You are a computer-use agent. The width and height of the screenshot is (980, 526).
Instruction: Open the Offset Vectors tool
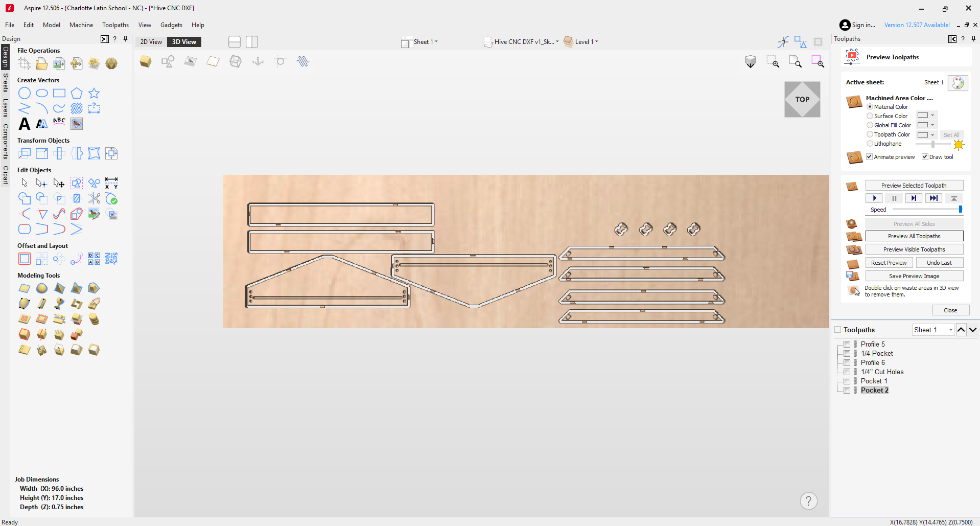[24, 259]
